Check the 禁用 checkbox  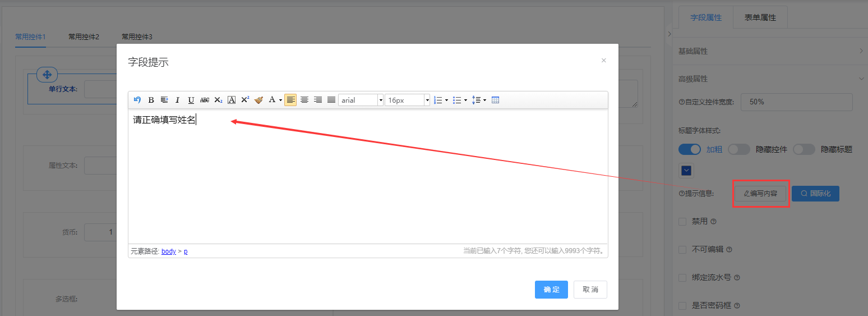tap(682, 222)
